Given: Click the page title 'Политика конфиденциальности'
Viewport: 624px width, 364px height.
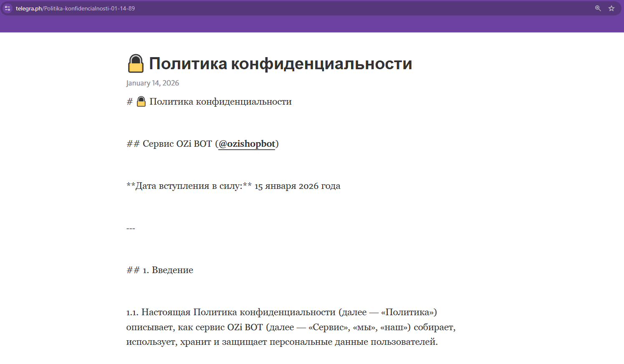Looking at the screenshot, I should [x=280, y=64].
